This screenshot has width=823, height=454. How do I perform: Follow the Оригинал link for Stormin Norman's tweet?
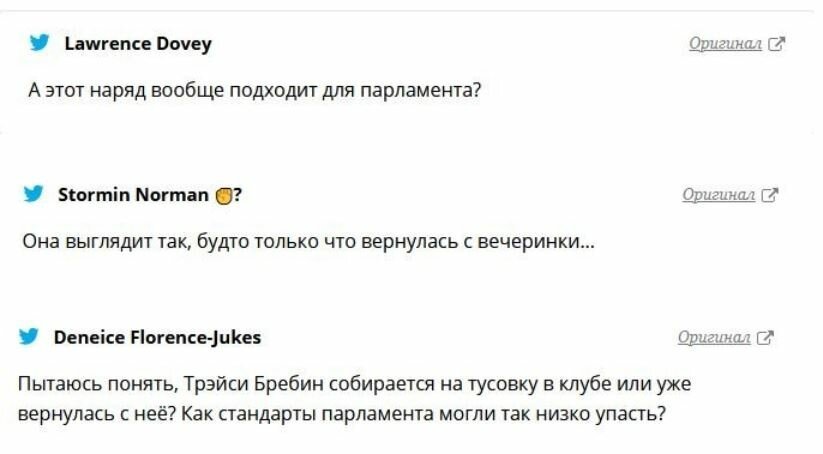click(x=719, y=195)
